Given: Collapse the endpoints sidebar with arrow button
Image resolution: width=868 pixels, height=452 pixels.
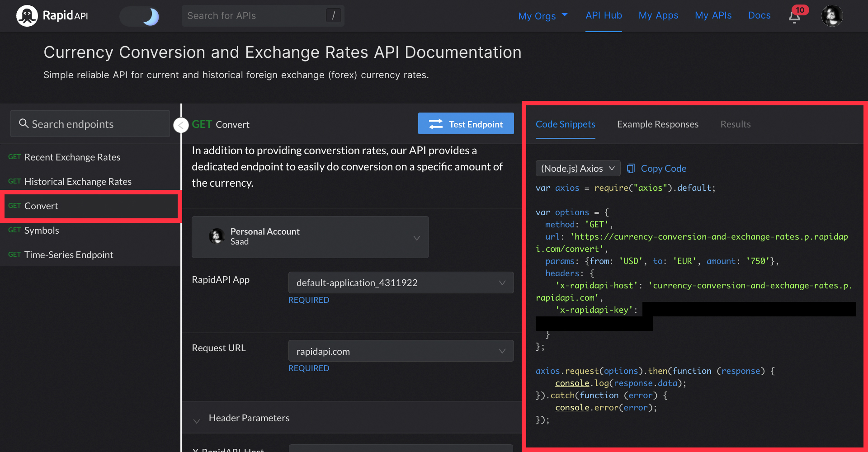Looking at the screenshot, I should pos(181,125).
